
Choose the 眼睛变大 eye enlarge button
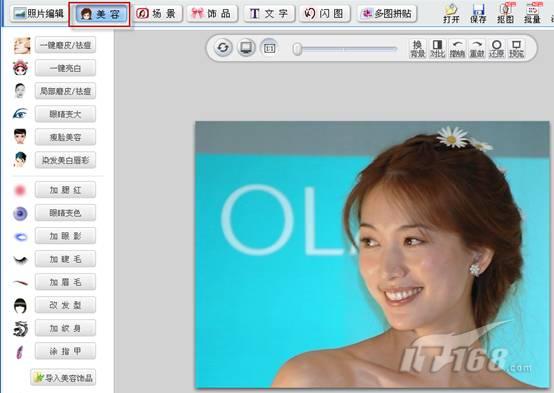(x=65, y=114)
